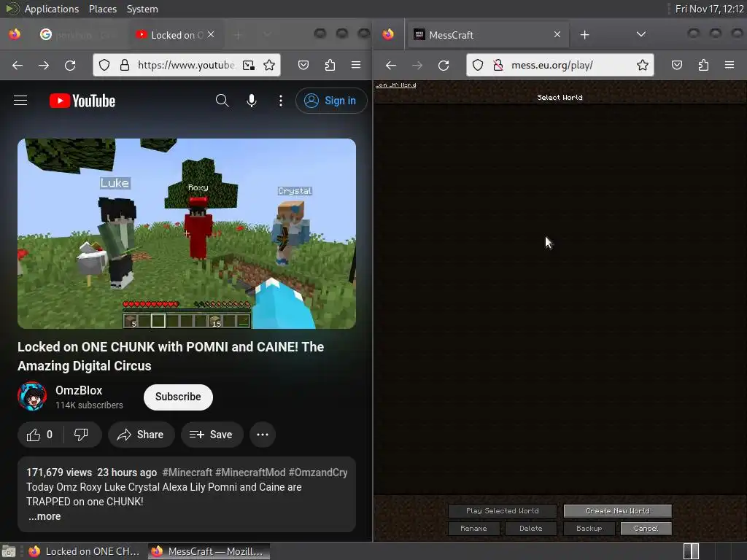Screen dimensions: 747x560
Task: Focus the youtube.com address bar
Action: click(187, 65)
